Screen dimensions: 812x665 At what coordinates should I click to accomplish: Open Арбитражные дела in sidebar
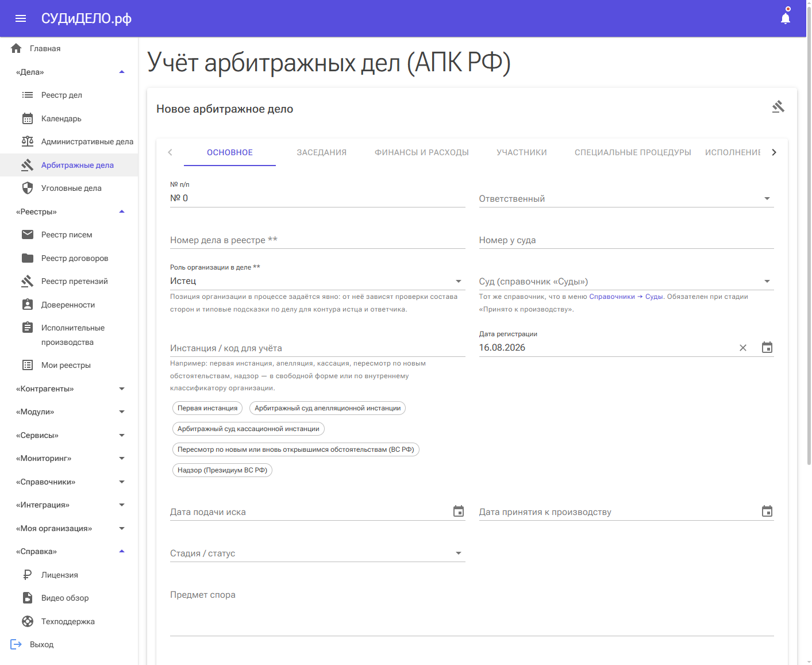pyautogui.click(x=69, y=165)
